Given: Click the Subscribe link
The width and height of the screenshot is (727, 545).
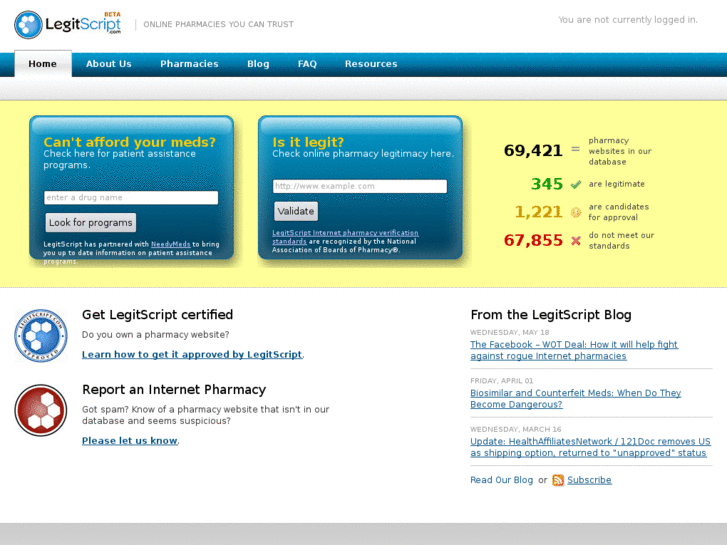Looking at the screenshot, I should [x=589, y=480].
